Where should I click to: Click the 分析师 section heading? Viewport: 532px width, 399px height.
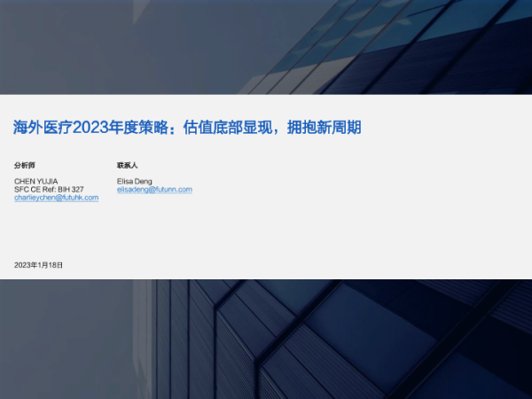click(25, 165)
